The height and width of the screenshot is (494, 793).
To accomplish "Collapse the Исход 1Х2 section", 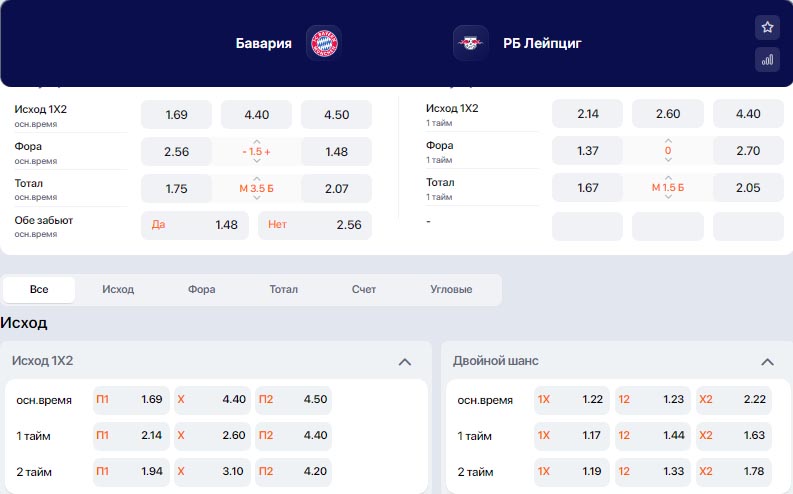I will tap(405, 362).
